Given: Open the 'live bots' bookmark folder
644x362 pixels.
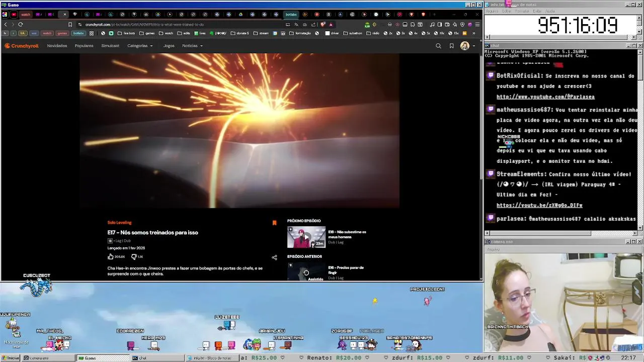Looking at the screenshot, I should point(126,33).
